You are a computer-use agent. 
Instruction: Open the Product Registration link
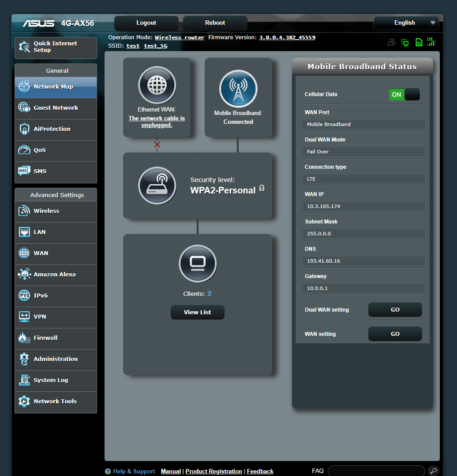coord(214,471)
